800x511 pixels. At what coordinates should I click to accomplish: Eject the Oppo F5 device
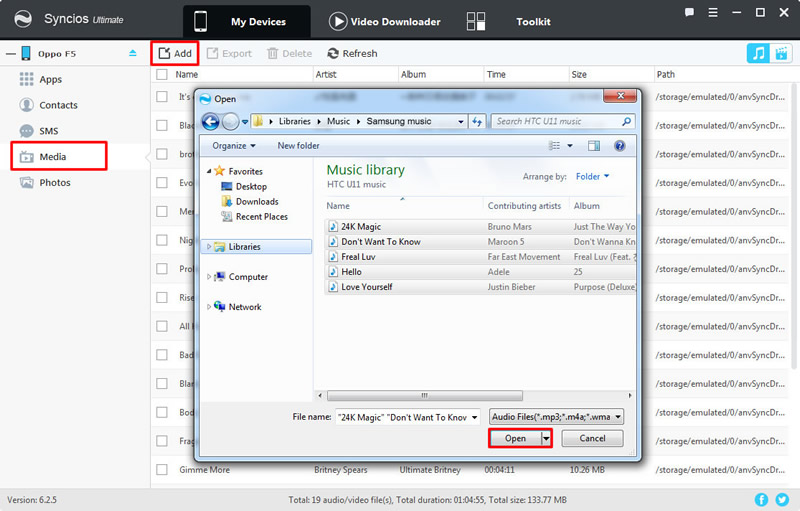(133, 53)
